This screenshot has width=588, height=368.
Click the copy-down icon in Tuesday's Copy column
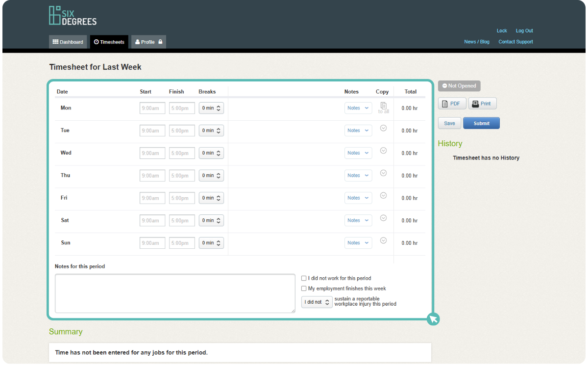pos(383,128)
